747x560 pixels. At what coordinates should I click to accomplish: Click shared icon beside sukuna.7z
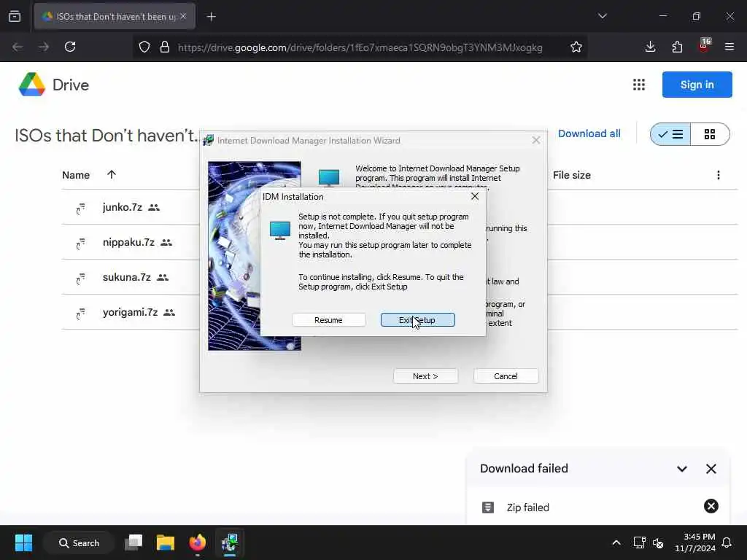[x=163, y=278]
